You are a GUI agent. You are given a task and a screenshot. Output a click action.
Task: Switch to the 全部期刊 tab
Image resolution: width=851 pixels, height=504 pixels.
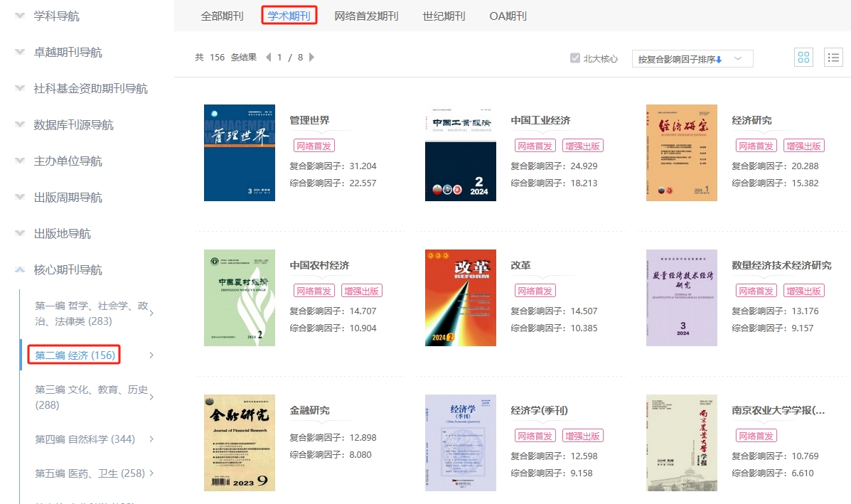click(x=221, y=16)
